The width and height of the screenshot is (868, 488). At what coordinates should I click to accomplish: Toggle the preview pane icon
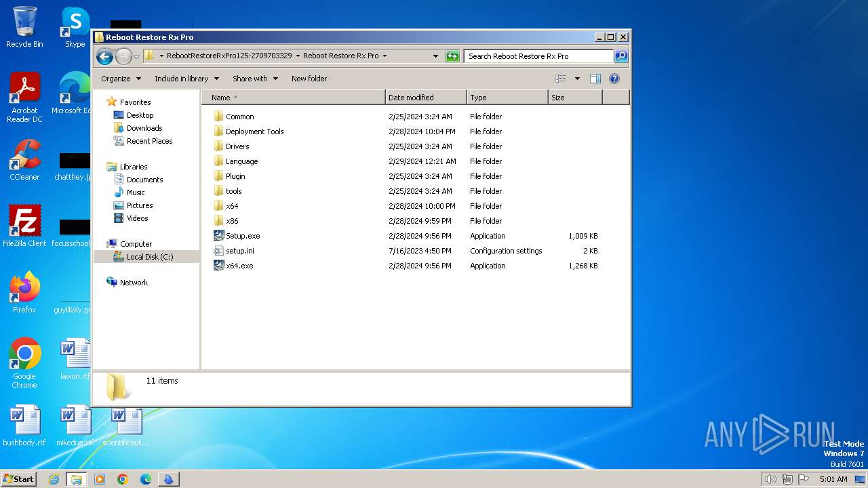595,79
